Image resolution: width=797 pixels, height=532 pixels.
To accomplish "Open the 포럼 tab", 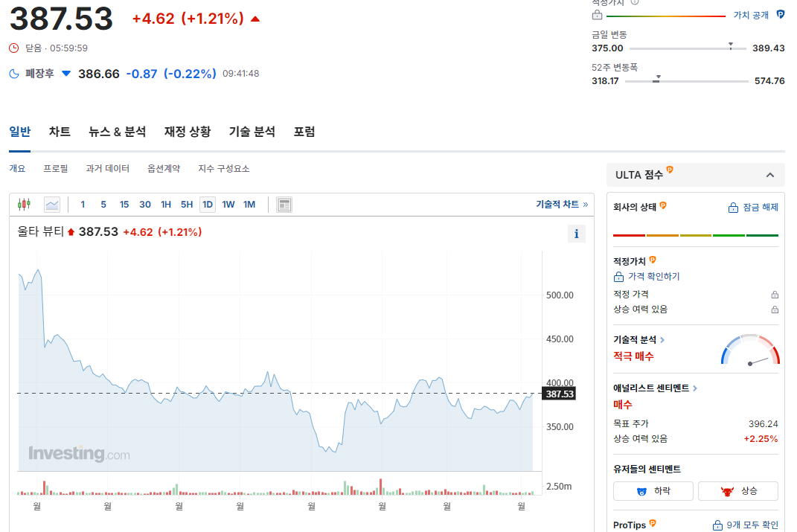I will 304,132.
